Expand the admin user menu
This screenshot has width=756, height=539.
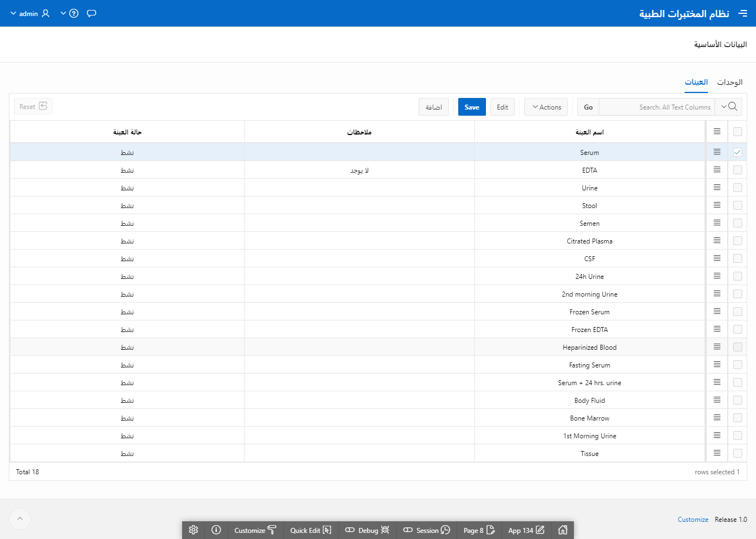(x=30, y=13)
